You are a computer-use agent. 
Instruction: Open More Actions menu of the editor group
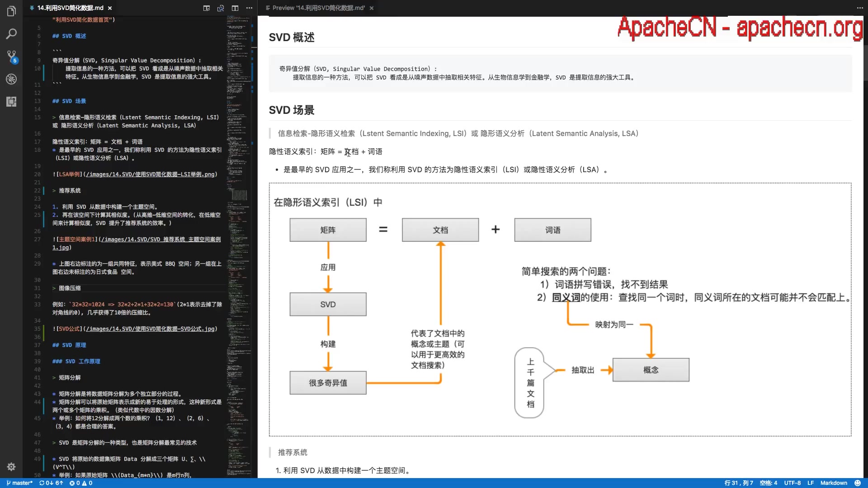[x=249, y=8]
